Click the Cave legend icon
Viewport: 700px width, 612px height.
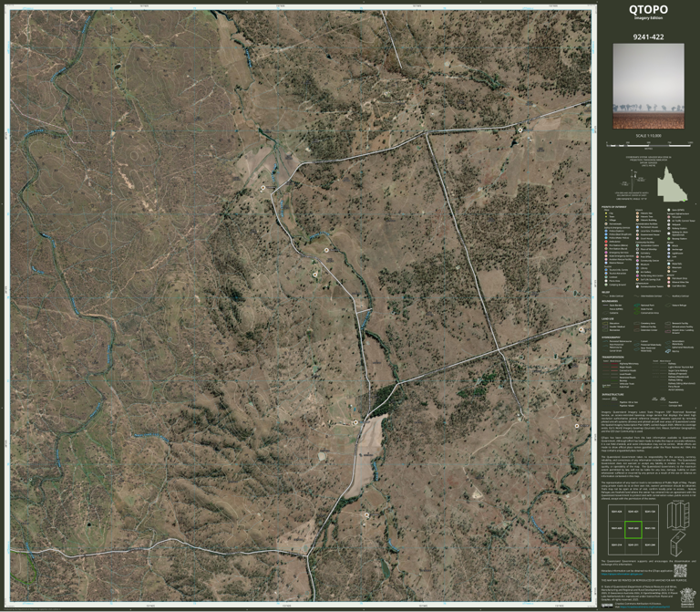(669, 271)
